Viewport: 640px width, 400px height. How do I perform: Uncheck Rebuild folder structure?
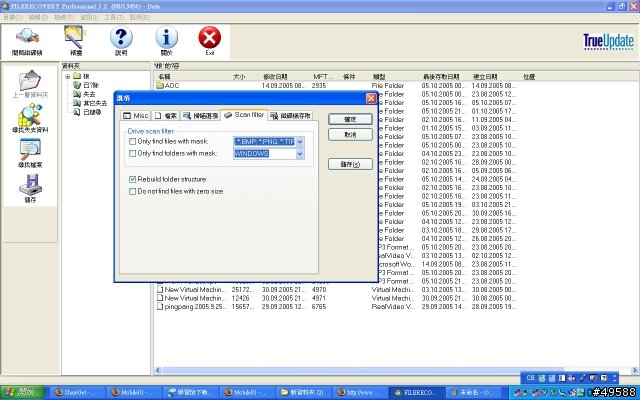(132, 179)
